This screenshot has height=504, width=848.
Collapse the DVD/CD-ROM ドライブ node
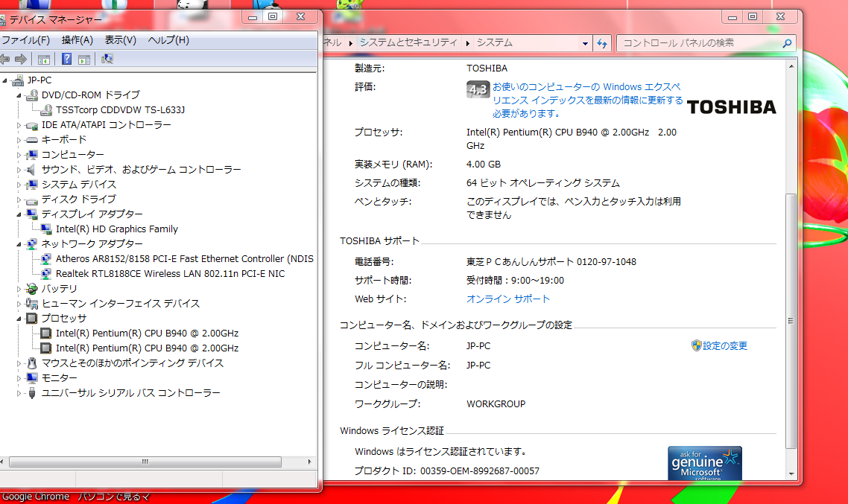[x=19, y=95]
